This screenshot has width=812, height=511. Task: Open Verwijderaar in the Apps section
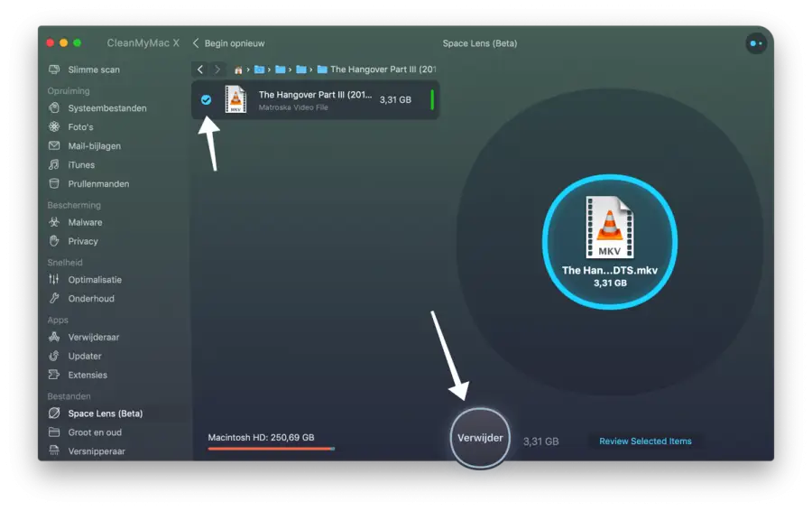tap(94, 337)
